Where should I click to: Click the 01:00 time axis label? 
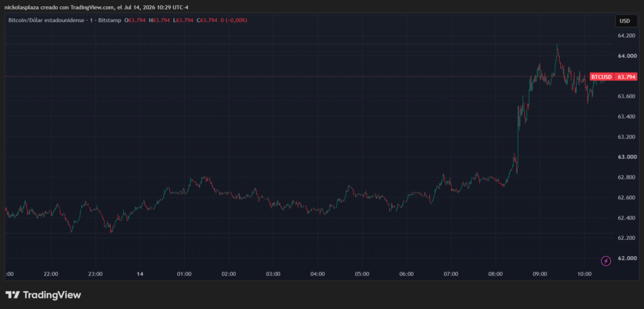click(184, 274)
